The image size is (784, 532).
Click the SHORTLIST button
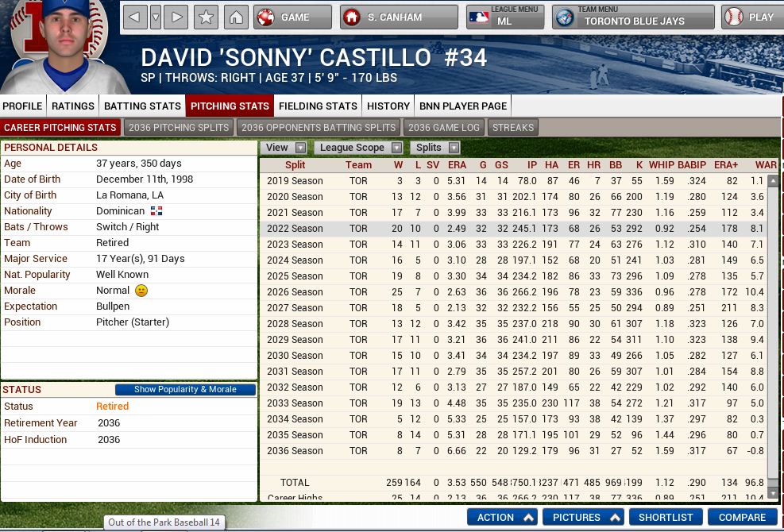(666, 518)
